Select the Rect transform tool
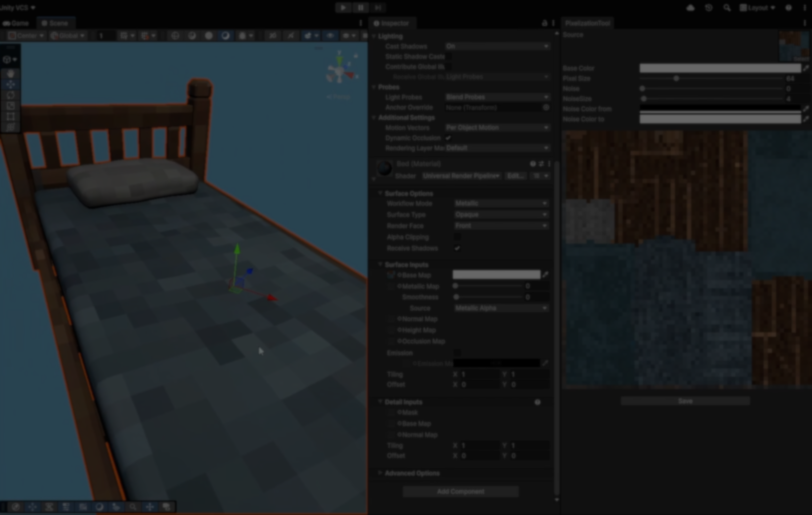Screen dimensions: 812x515 (x=11, y=116)
